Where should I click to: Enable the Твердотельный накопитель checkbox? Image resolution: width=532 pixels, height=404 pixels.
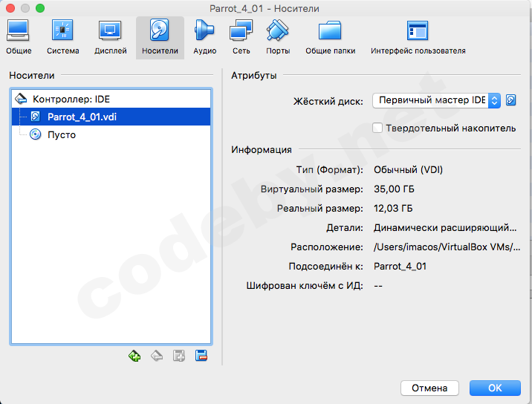point(377,128)
